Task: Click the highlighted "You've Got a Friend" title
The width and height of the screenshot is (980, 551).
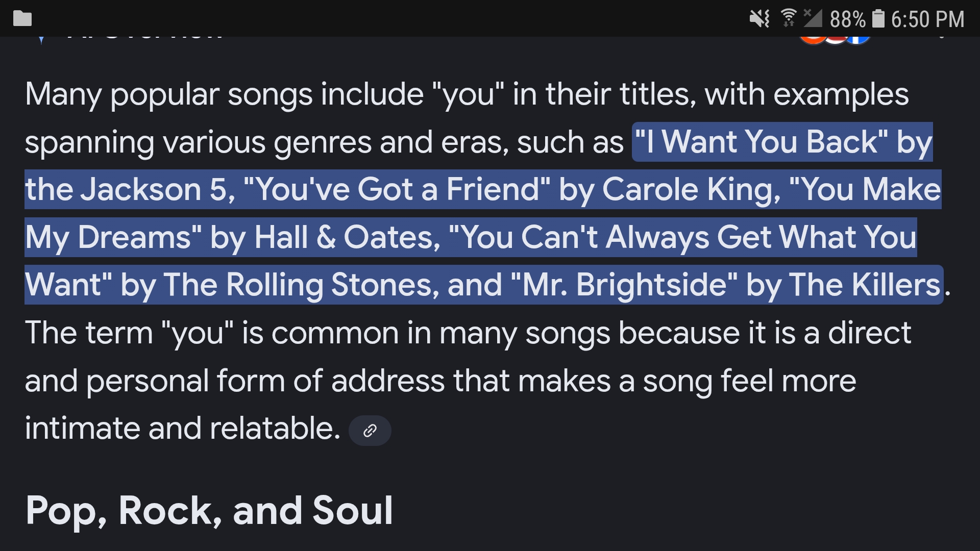Action: pyautogui.click(x=397, y=189)
